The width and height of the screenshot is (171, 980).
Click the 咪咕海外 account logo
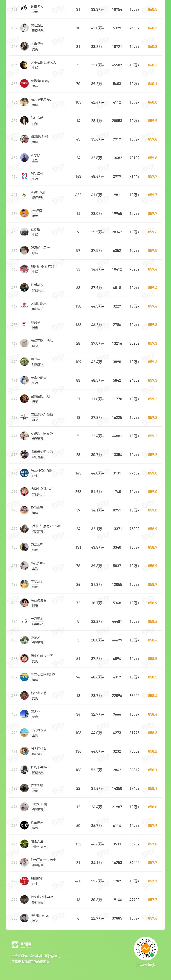[x=24, y=176]
